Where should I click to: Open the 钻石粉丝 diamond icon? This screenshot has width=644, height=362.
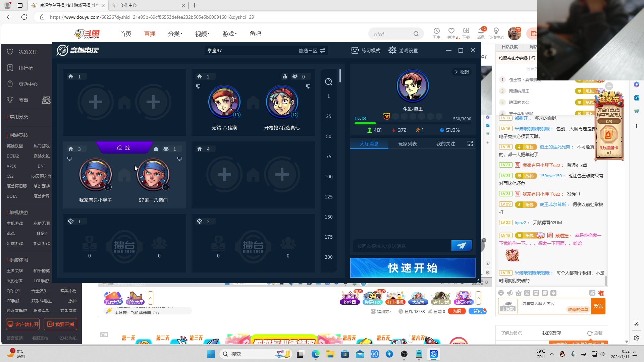464,297
